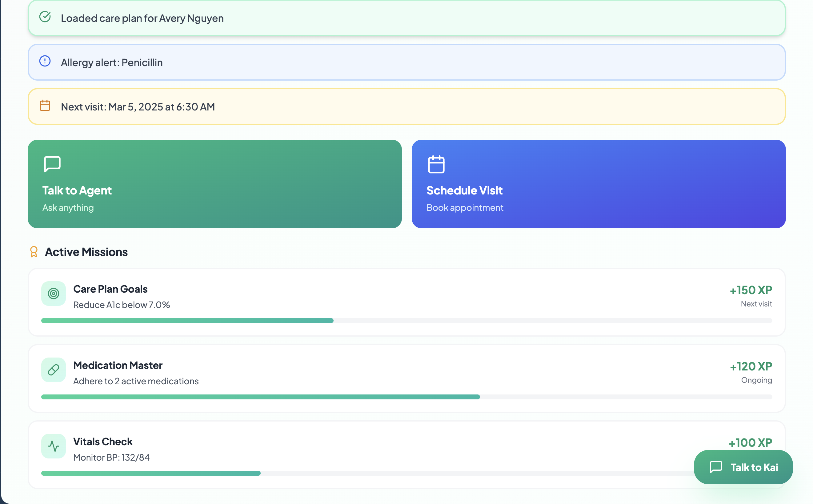
Task: Select the Allergy alert: Penicillin banner
Action: [406, 62]
